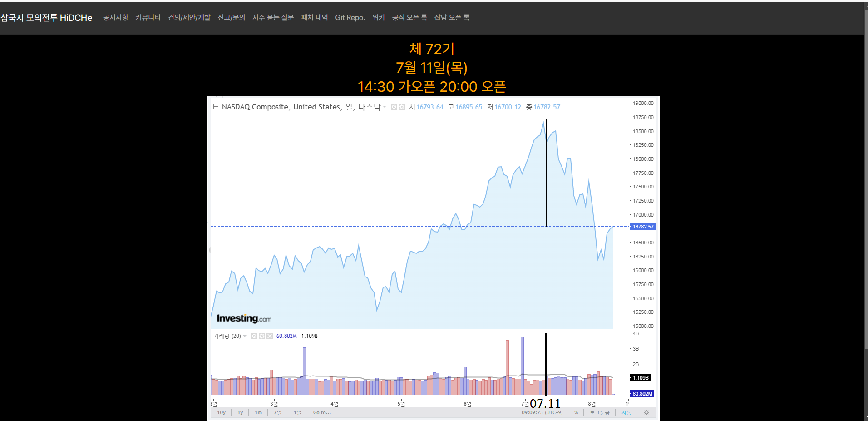
Task: Click the 16782.57 current price label
Action: click(643, 227)
